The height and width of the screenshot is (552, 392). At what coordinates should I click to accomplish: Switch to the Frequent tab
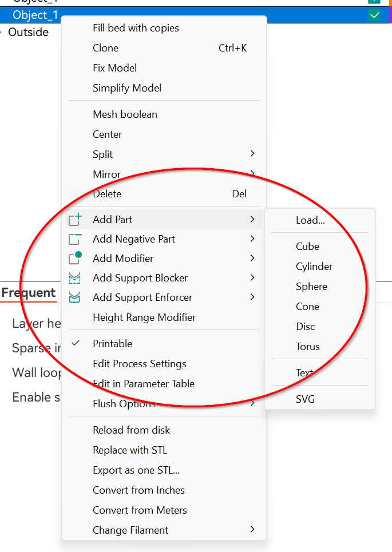[29, 292]
